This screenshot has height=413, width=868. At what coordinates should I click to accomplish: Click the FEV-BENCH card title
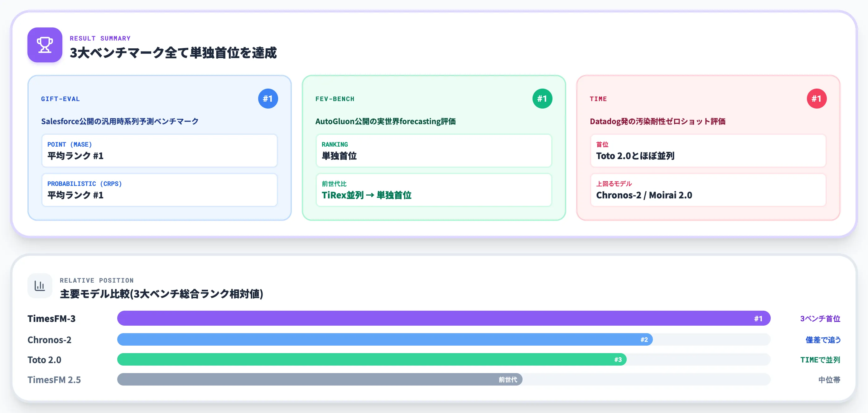(335, 99)
